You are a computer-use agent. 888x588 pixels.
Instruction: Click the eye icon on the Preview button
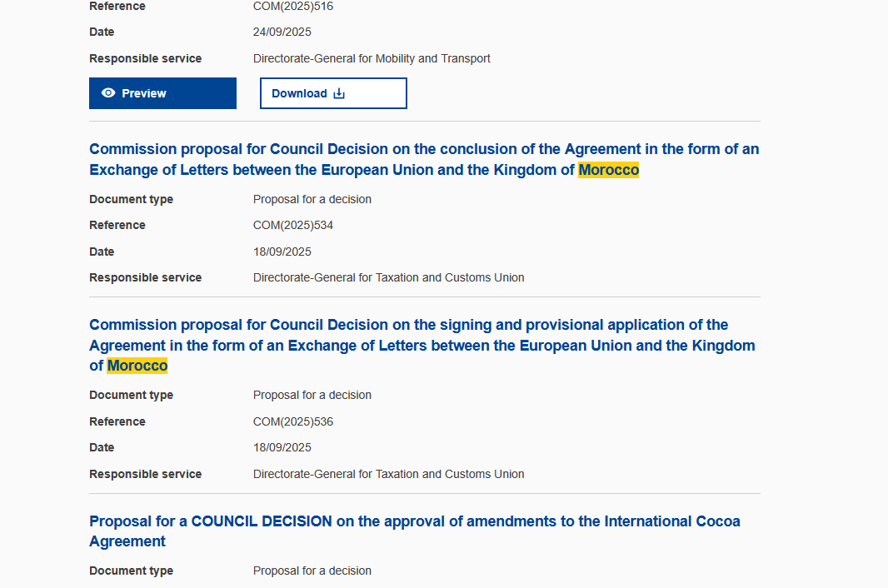point(108,93)
